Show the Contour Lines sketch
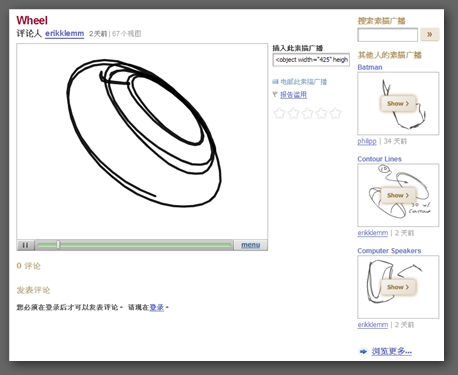458x375 pixels. click(398, 195)
